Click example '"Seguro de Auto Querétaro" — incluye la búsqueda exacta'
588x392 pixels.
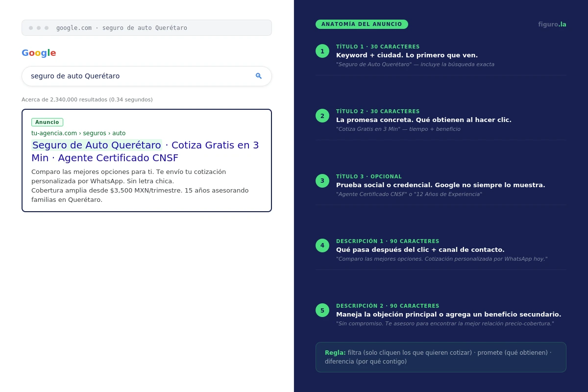point(415,65)
